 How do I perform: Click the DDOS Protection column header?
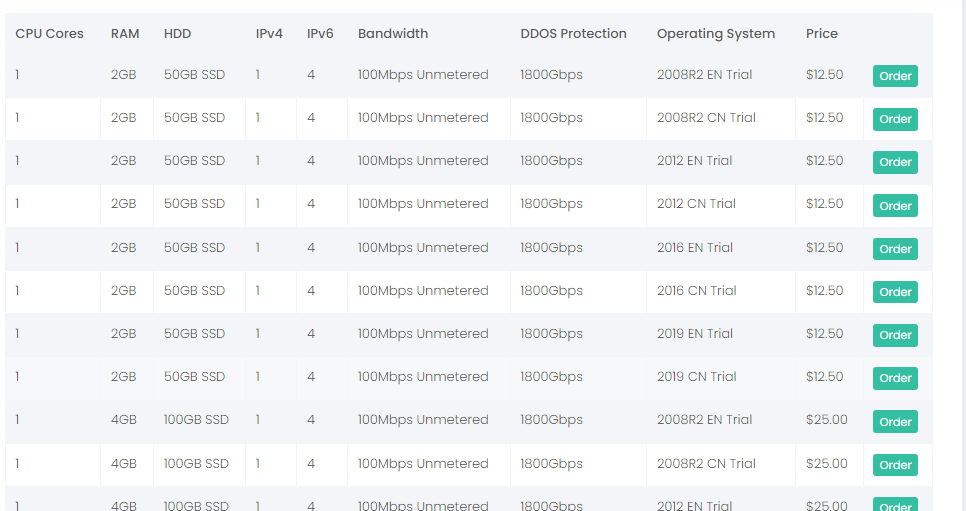tap(574, 34)
